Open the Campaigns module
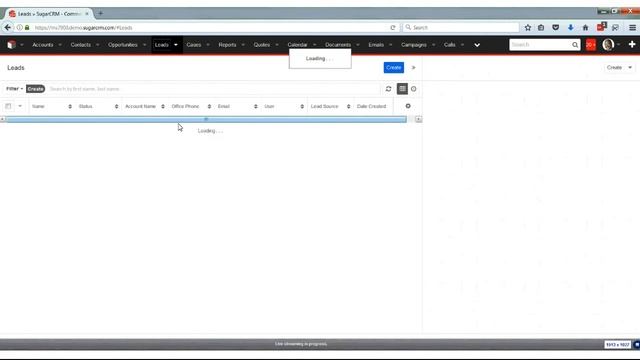Screen dimensions: 640x360 [x=413, y=45]
